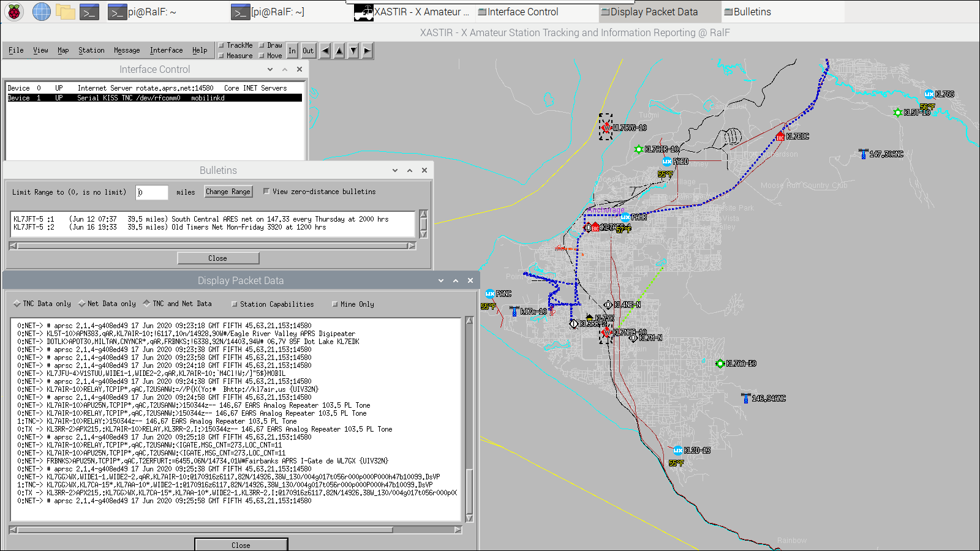This screenshot has height=551, width=980.
Task: Pan the map up with the arrow button
Action: pos(339,51)
